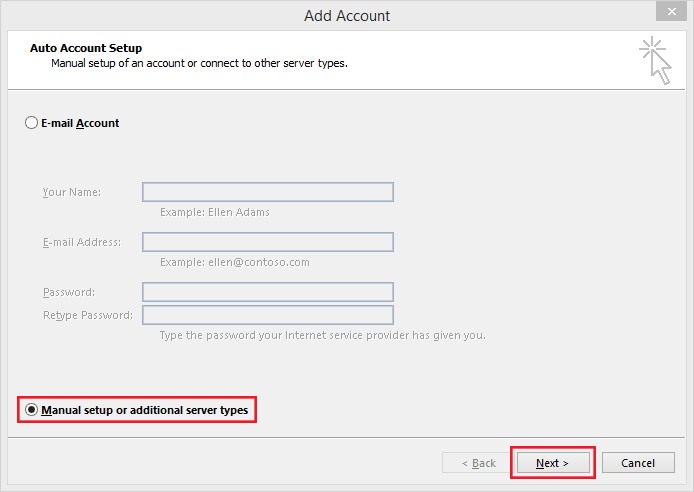
Task: Close the Add Account dialog
Action: tap(671, 12)
